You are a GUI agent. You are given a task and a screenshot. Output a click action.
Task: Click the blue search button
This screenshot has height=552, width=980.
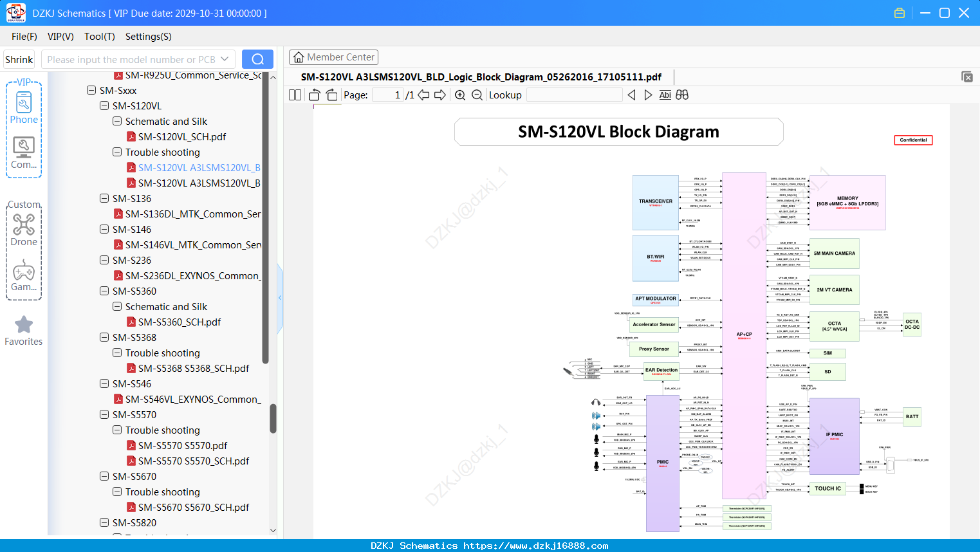pos(257,59)
